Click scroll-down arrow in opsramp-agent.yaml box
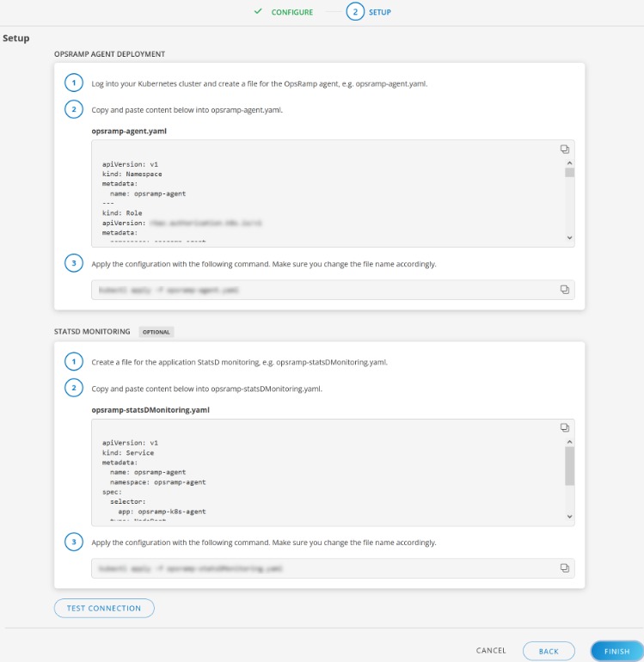Viewport: 644px width, 662px height. click(x=569, y=237)
